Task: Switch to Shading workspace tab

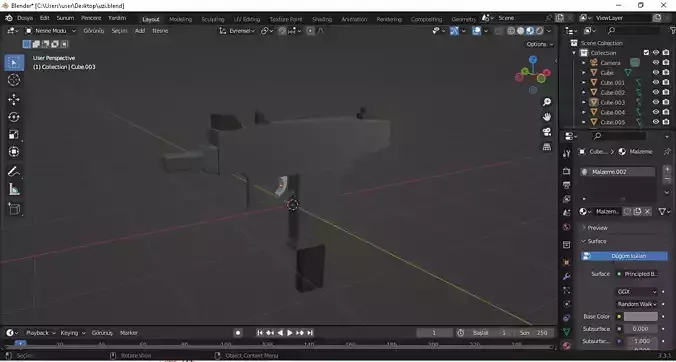Action: (x=322, y=19)
